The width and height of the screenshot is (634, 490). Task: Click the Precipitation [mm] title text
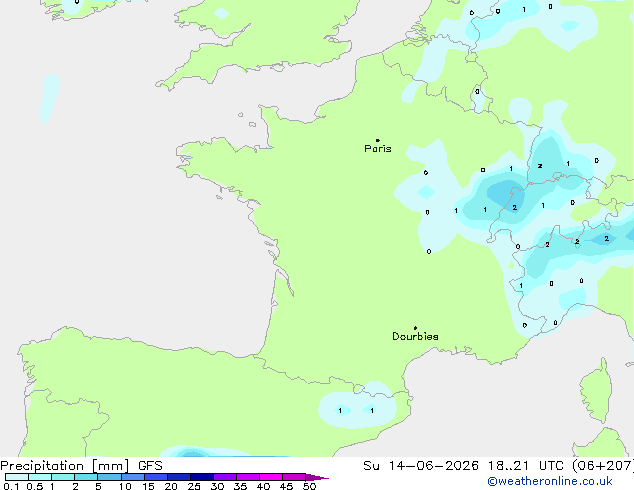(65, 466)
